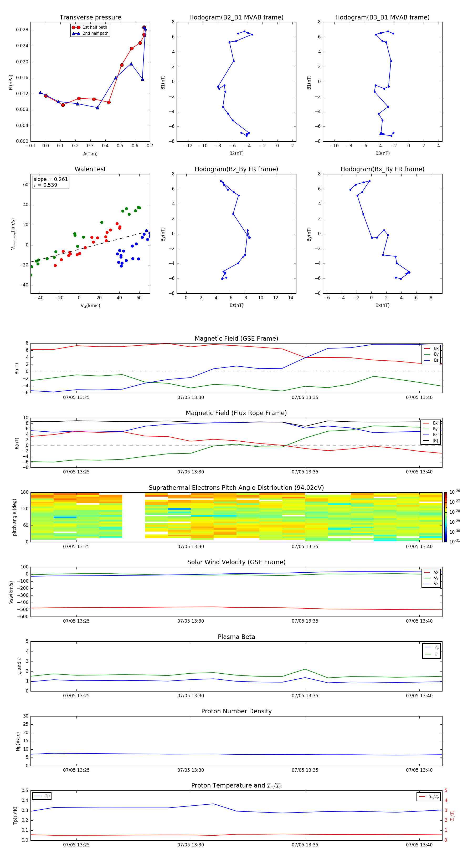Viewport: 473px width, 868px height.
Task: Select the By entry in GSE magnetic field legend
Action: [431, 354]
